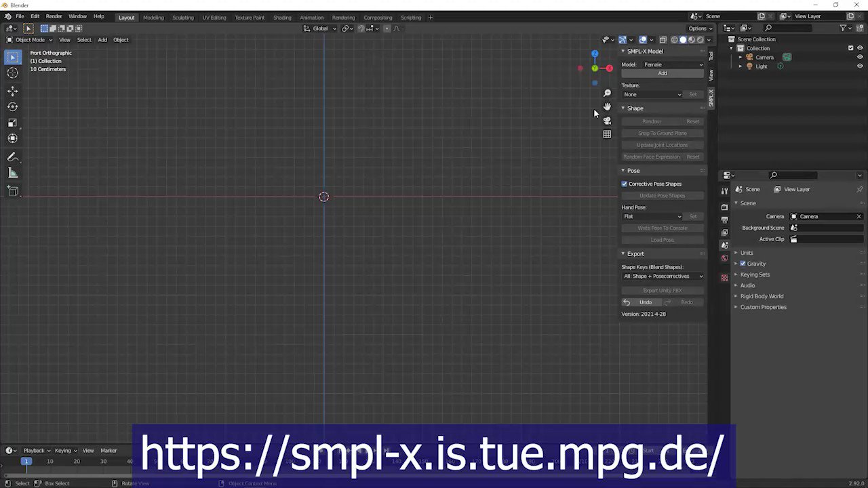This screenshot has height=488, width=868.
Task: Switch perspective/orthographic grid icon
Action: [x=607, y=134]
